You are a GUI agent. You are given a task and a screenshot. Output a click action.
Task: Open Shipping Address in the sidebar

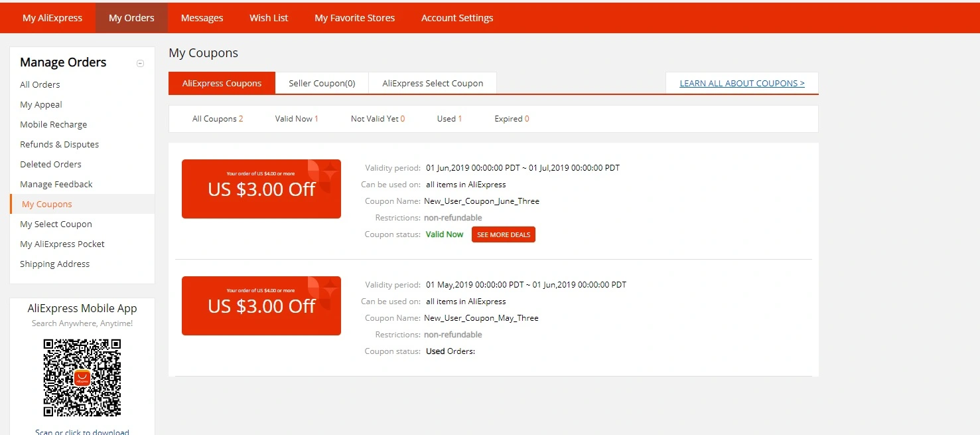(x=54, y=264)
